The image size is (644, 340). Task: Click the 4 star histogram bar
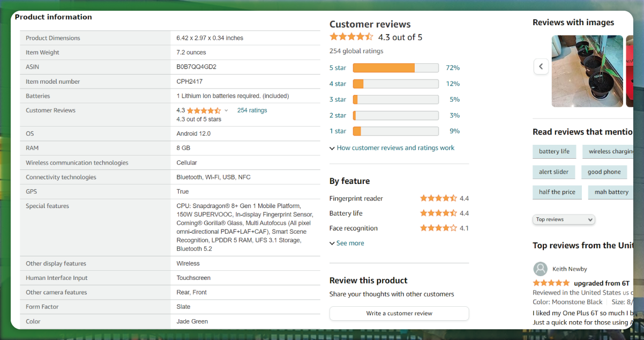pyautogui.click(x=396, y=84)
